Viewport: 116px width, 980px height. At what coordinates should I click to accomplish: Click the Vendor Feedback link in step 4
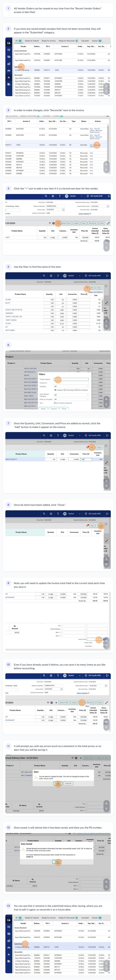[84, 213]
